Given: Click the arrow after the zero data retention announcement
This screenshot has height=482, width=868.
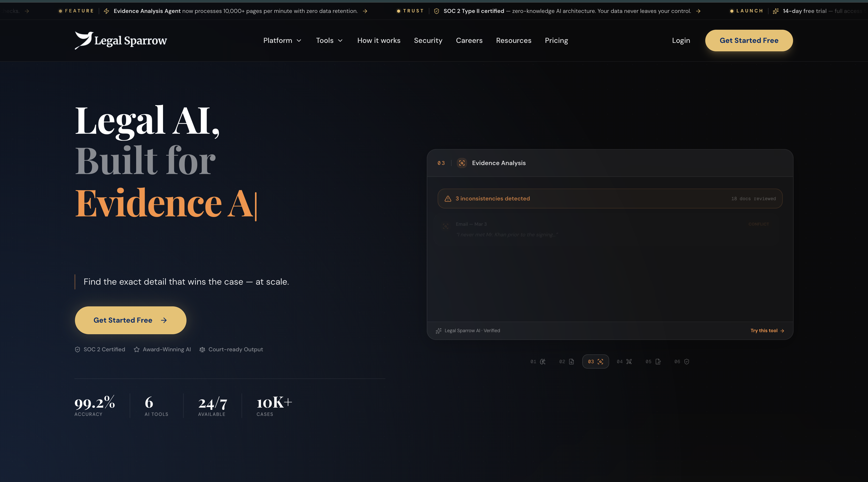Looking at the screenshot, I should 365,11.
